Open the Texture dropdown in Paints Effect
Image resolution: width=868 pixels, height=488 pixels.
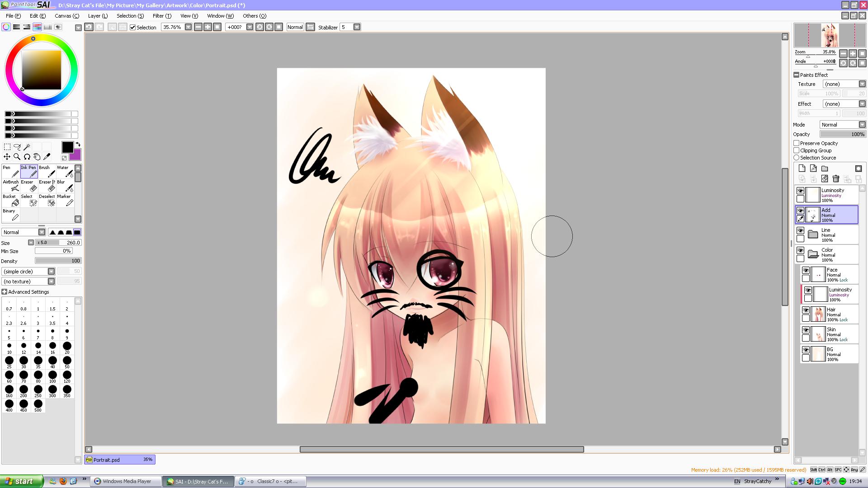862,84
